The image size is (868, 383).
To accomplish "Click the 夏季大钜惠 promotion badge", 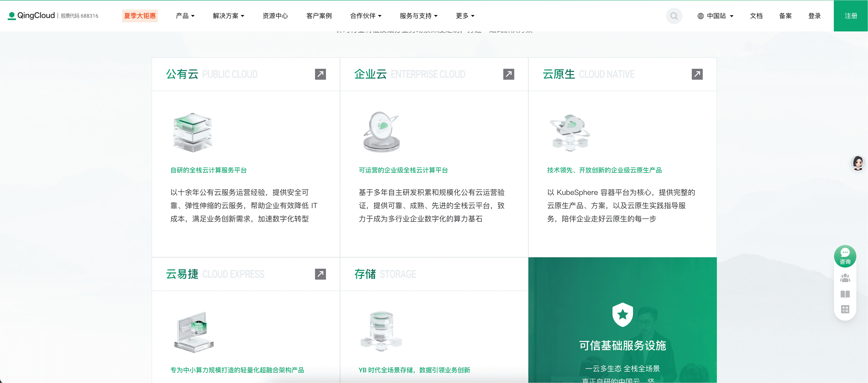I will pyautogui.click(x=140, y=16).
